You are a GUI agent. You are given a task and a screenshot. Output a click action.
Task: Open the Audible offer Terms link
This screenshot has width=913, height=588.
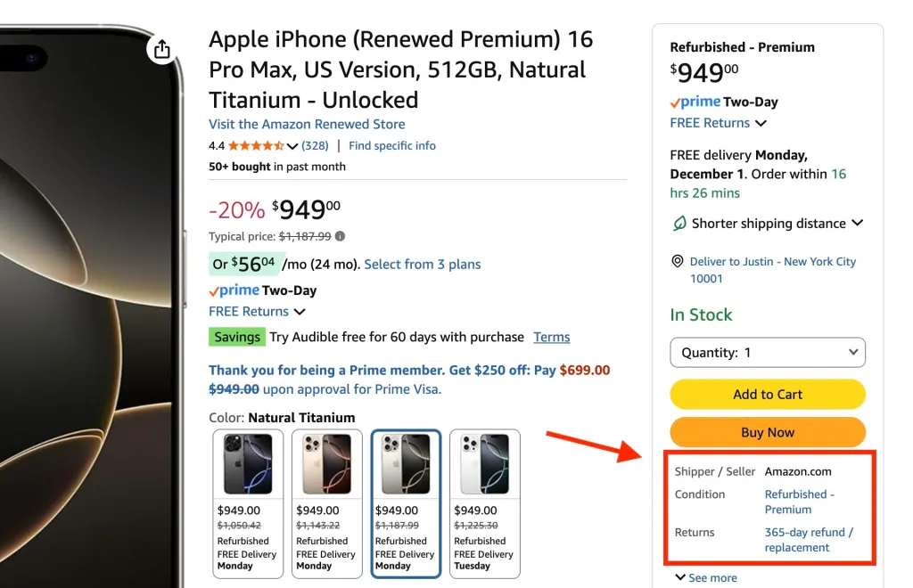551,337
